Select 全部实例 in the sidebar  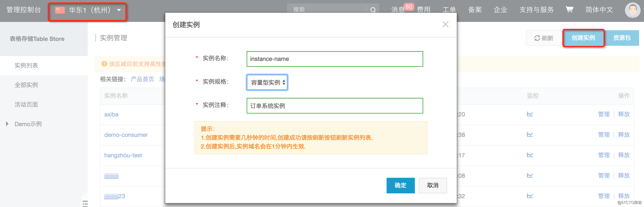[26, 85]
